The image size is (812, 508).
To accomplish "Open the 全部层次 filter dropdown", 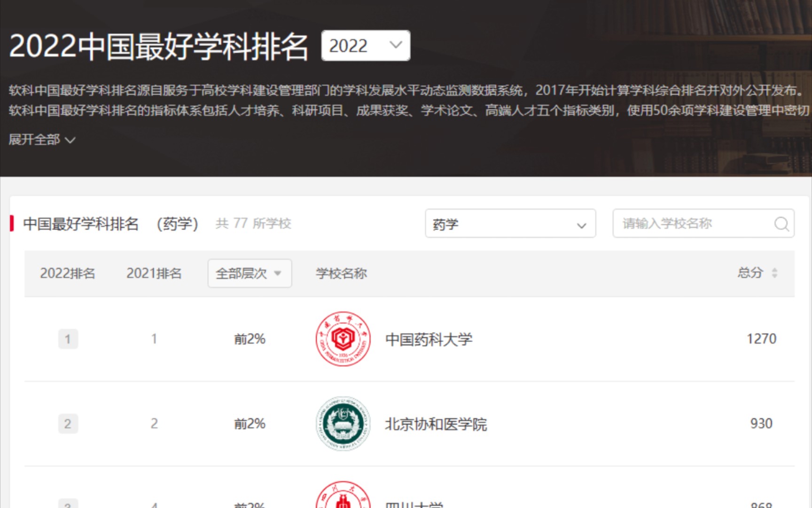I will (x=250, y=273).
